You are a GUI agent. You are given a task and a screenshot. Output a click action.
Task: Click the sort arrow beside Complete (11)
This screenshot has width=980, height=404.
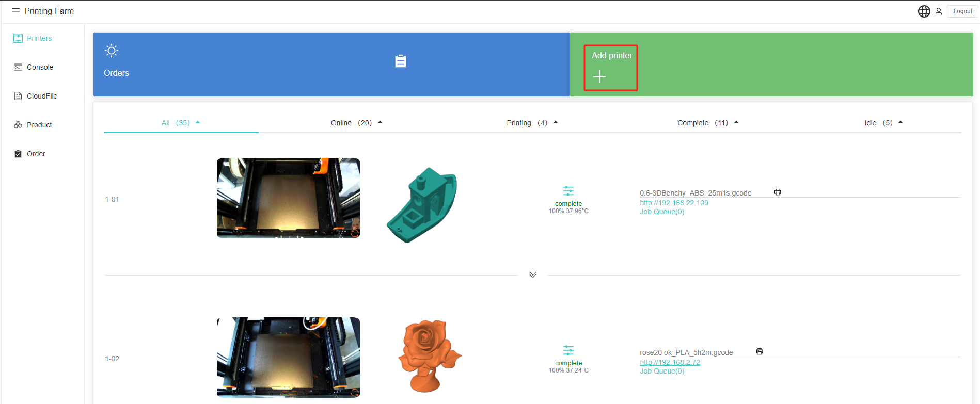[x=736, y=122]
